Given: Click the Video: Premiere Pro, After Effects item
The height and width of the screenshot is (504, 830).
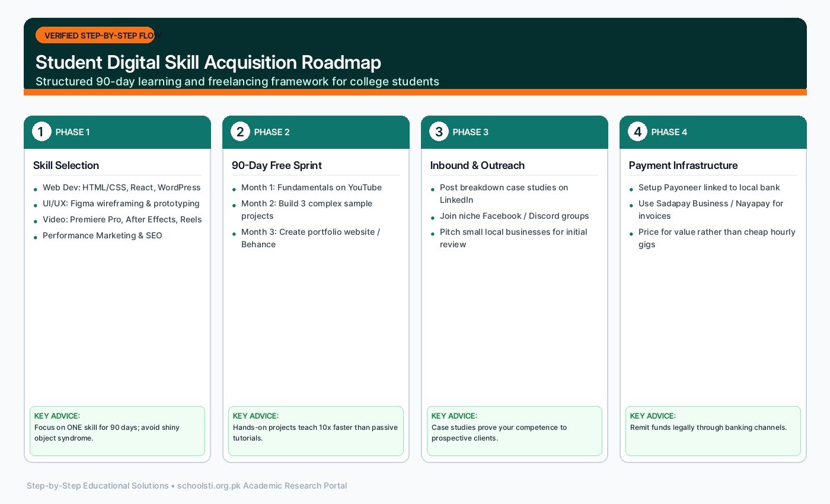Looking at the screenshot, I should coord(122,219).
